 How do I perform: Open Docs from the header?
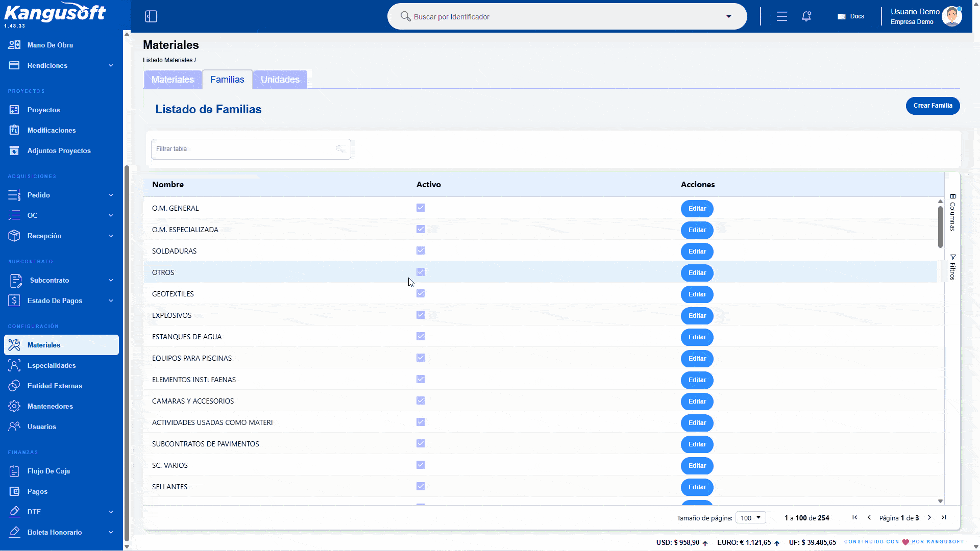[851, 16]
